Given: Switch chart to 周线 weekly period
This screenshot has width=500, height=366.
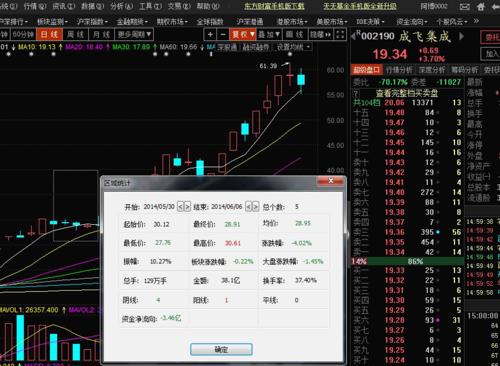Looking at the screenshot, I should pos(75,34).
